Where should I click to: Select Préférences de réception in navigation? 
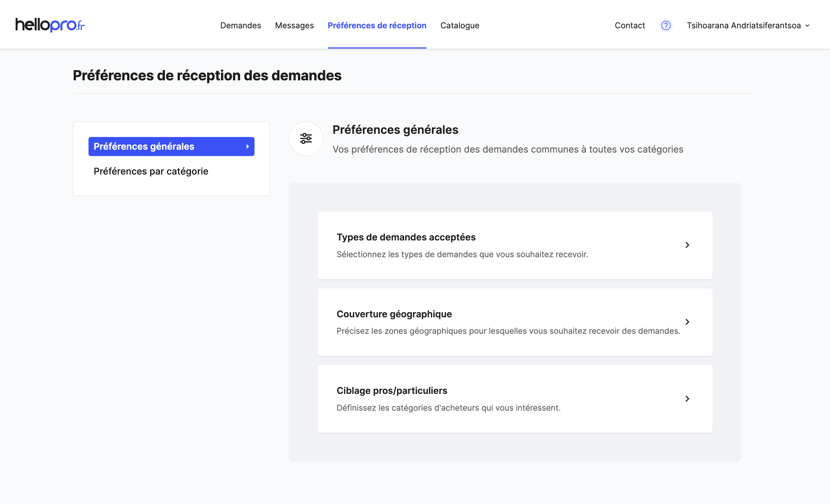[377, 25]
